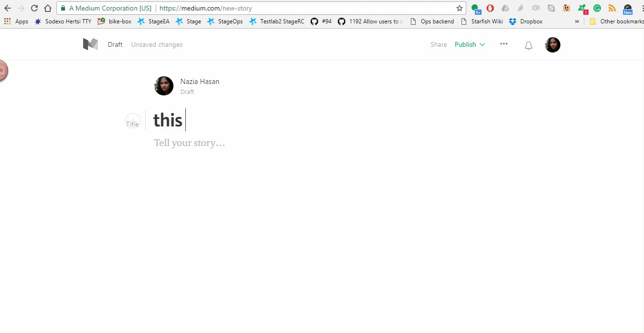
Task: Click the green extension icon with red 1 badge
Action: (582, 9)
